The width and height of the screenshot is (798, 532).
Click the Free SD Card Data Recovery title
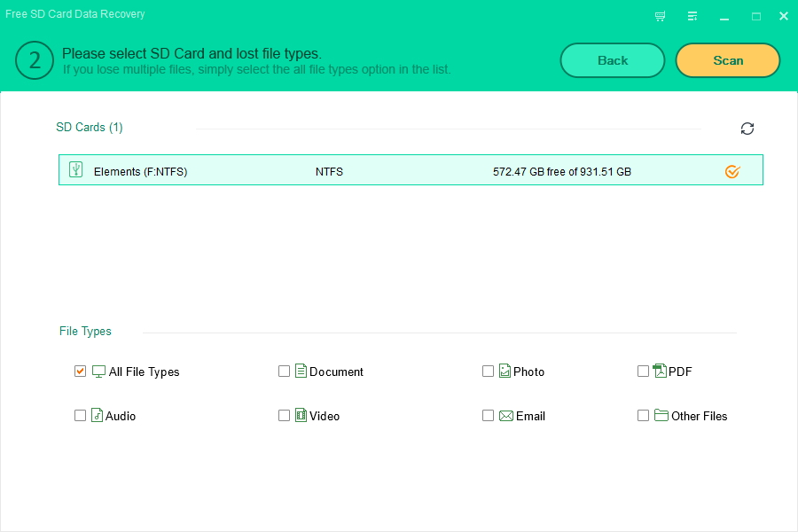pyautogui.click(x=75, y=14)
